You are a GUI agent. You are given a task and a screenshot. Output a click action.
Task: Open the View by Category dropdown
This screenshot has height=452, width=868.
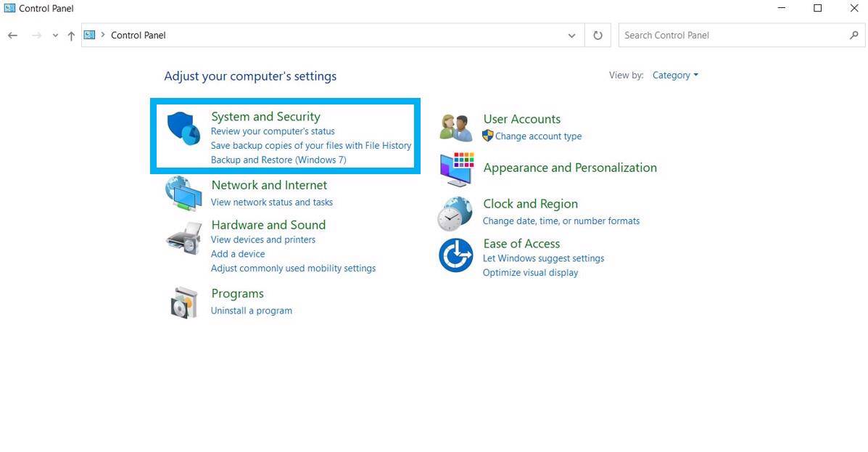point(674,75)
